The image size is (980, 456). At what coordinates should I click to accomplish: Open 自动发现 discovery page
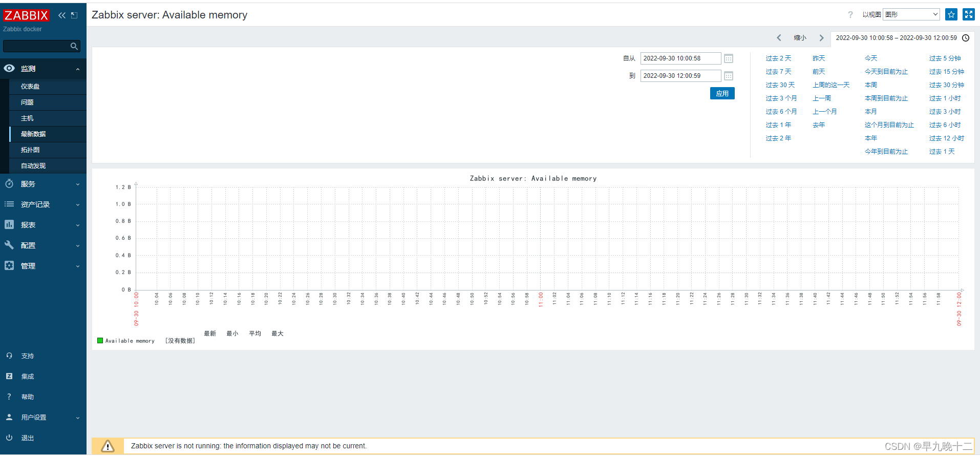(33, 166)
